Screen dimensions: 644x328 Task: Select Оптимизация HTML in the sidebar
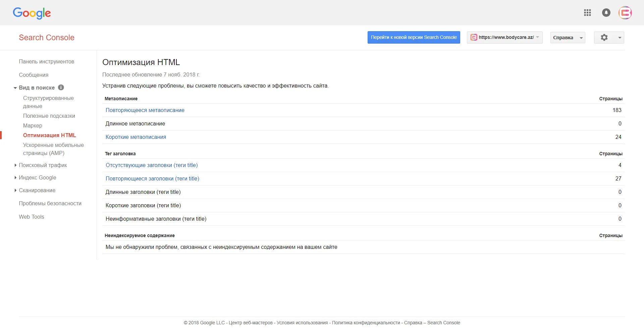point(50,135)
